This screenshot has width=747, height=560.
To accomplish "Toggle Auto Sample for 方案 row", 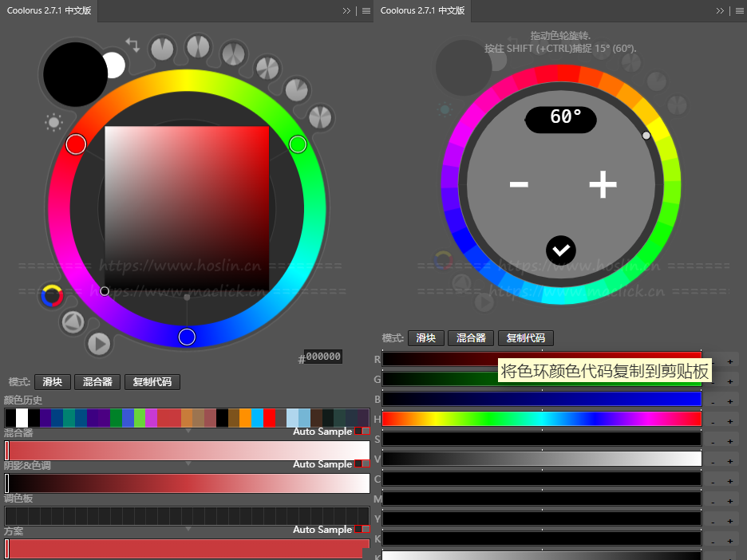I will pos(358,529).
